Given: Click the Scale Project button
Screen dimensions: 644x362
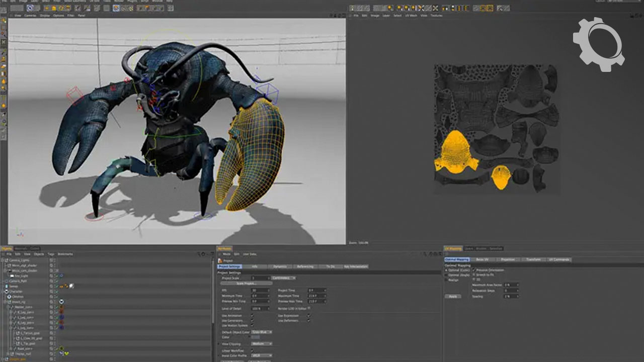Looking at the screenshot, I should 247,283.
